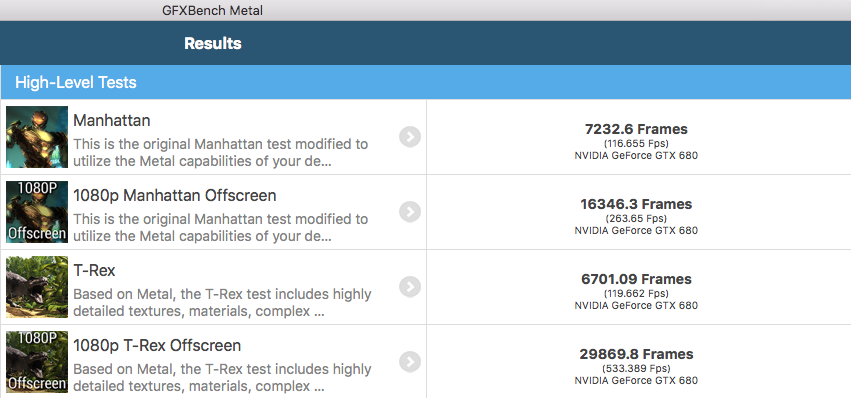Click the T-Rex dinosaur thumbnail
The width and height of the screenshot is (851, 398).
tap(37, 287)
